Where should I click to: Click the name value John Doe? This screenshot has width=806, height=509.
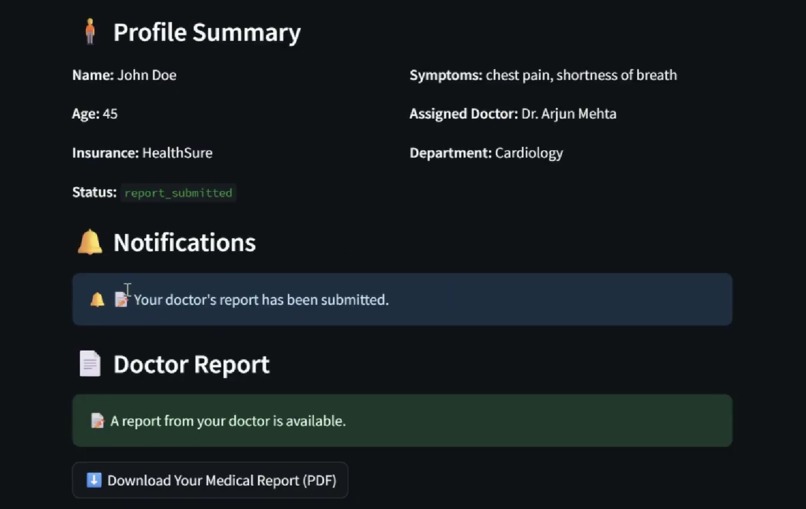[147, 75]
